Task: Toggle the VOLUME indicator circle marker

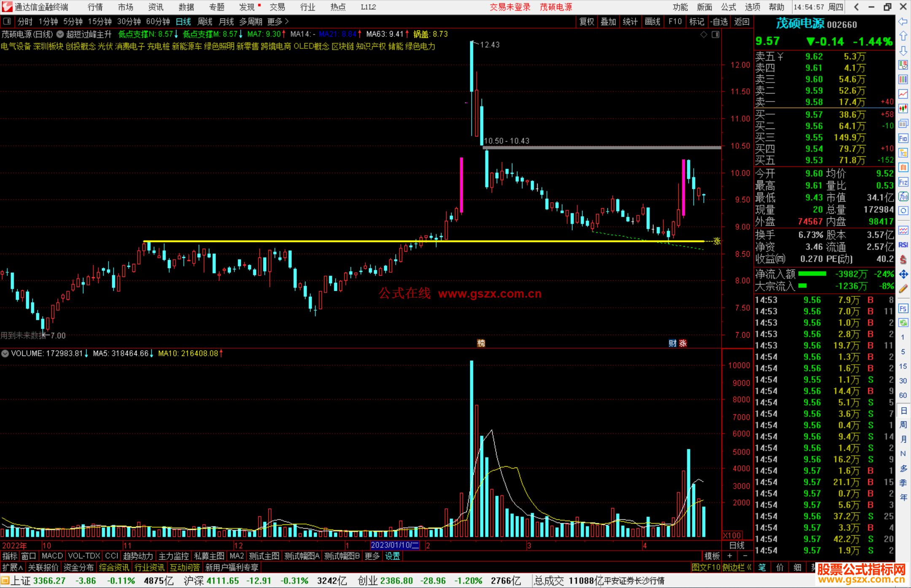Action: coord(5,353)
